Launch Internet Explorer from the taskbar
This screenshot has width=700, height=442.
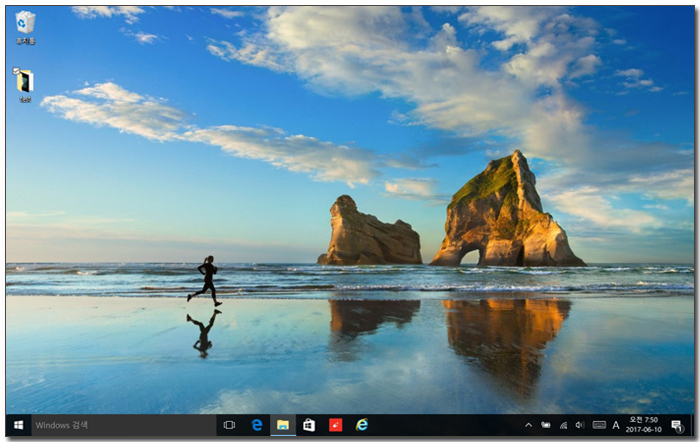362,425
